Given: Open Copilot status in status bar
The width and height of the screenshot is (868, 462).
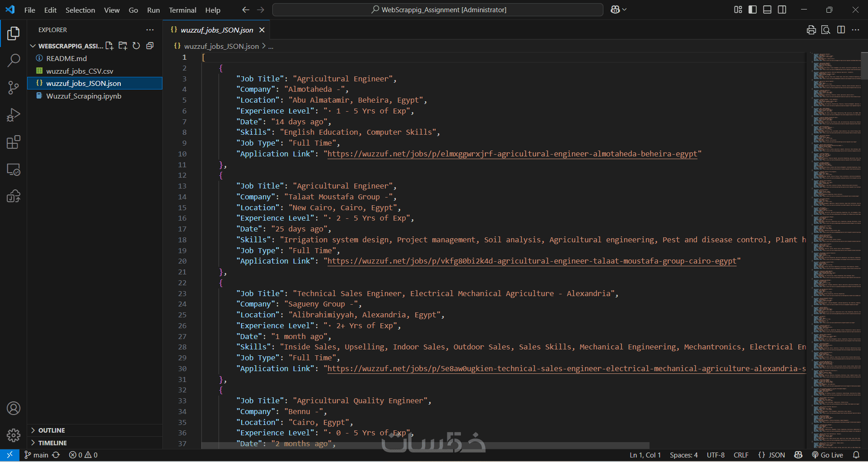Looking at the screenshot, I should coord(798,455).
